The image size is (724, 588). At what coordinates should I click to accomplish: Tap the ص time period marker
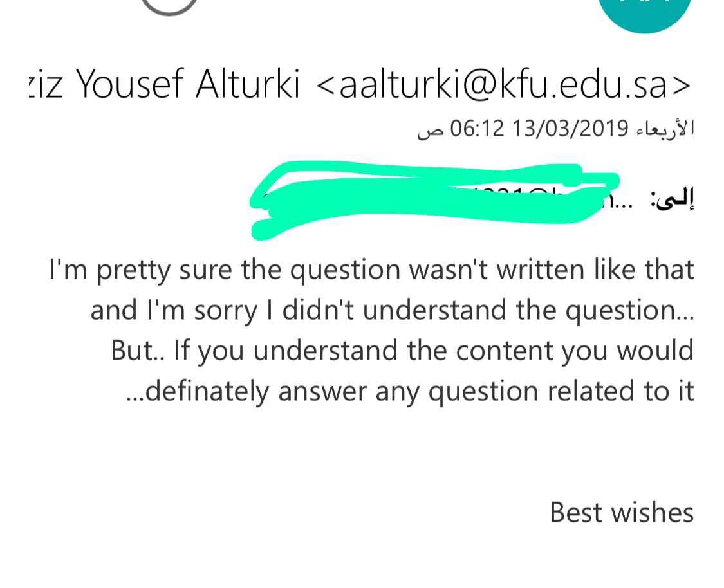click(x=430, y=131)
